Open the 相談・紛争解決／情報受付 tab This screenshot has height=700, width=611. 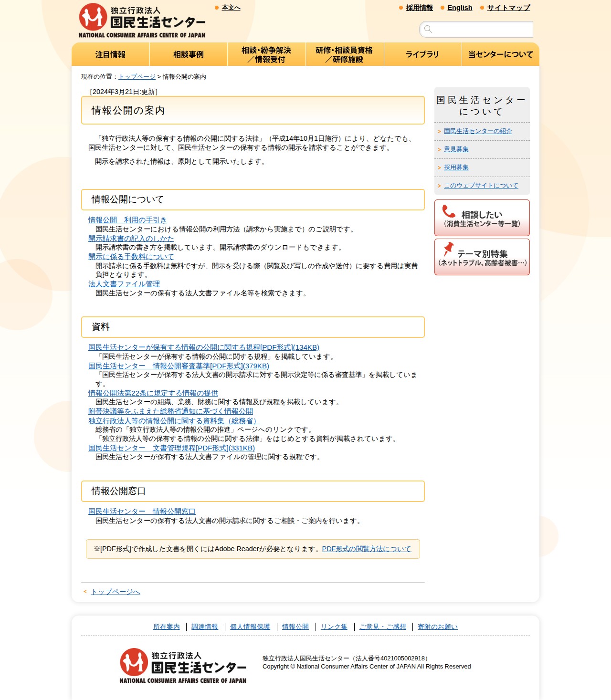click(266, 54)
